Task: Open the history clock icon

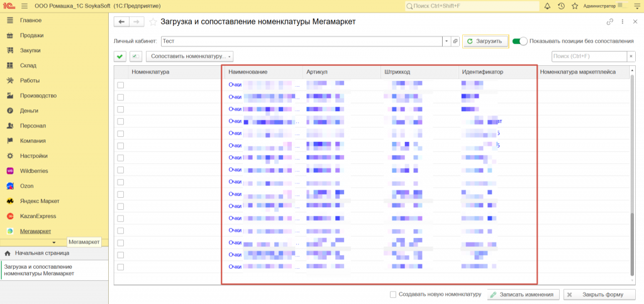Action: click(560, 6)
